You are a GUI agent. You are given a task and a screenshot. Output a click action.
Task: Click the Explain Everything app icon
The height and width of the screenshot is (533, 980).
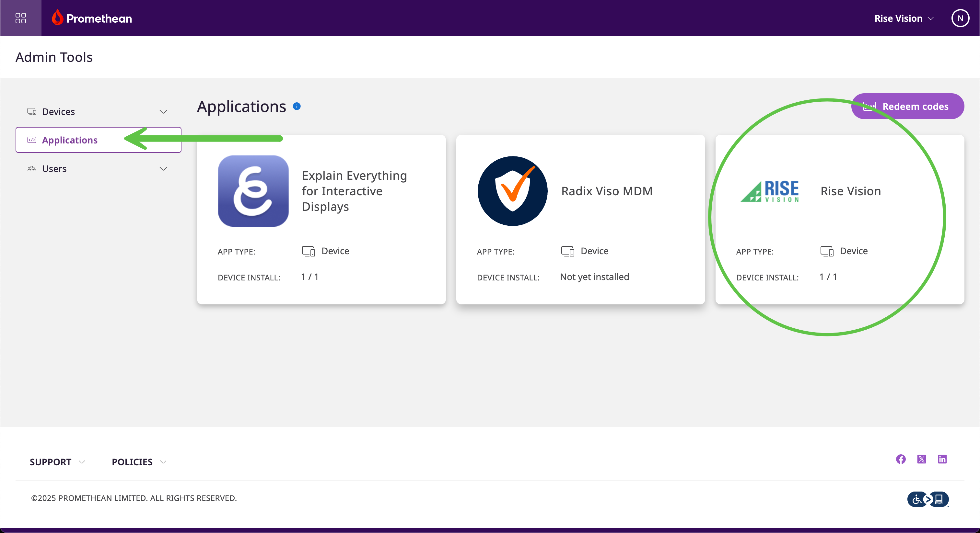[x=253, y=191]
